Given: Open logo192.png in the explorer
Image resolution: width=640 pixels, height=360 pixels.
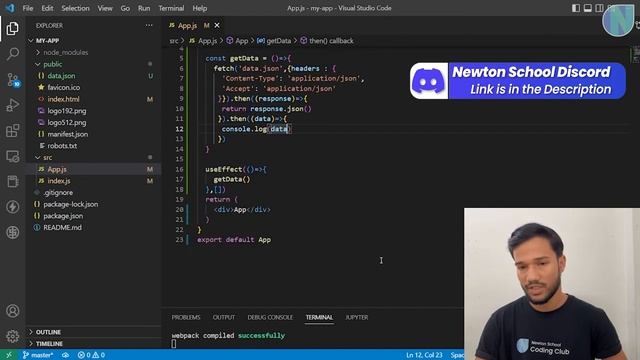Looking at the screenshot, I should (x=67, y=111).
